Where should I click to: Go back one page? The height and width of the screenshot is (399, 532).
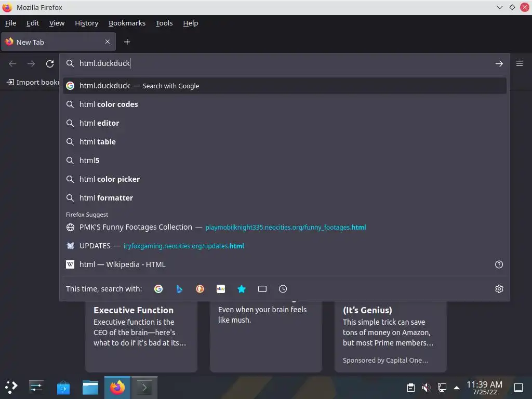pyautogui.click(x=12, y=63)
